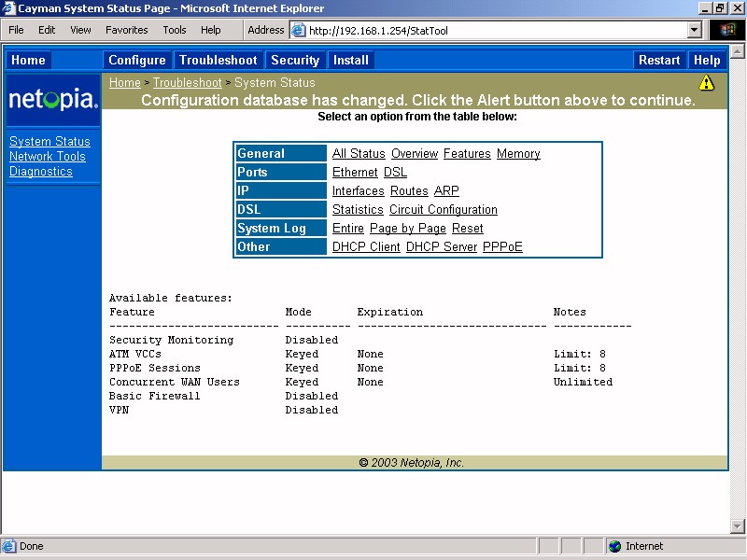Click the Entire system log link
This screenshot has width=747, height=560.
(348, 229)
